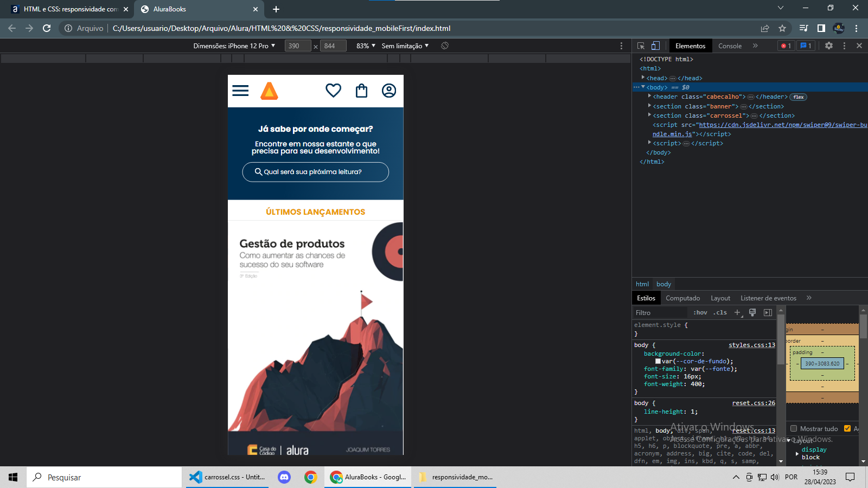The height and width of the screenshot is (488, 868).
Task: Click the flex badge on header
Action: click(799, 97)
